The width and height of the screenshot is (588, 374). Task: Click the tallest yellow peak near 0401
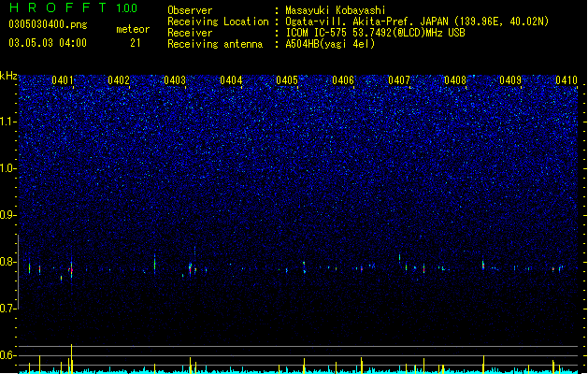[x=71, y=358]
